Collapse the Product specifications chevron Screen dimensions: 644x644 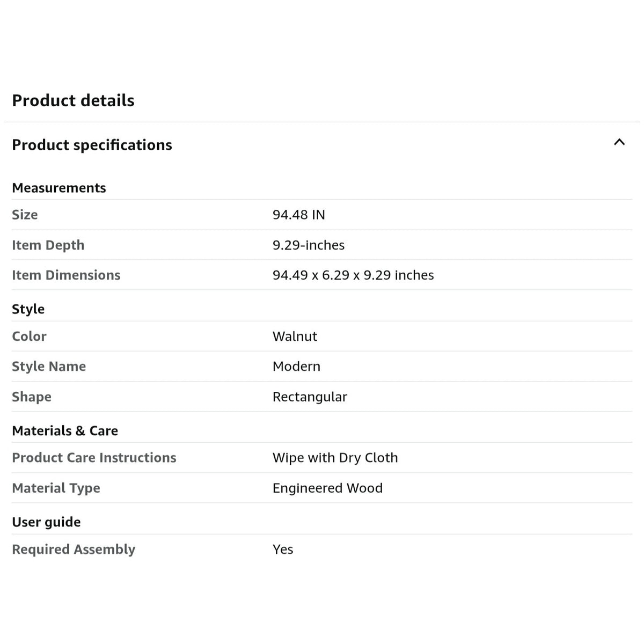click(x=619, y=142)
